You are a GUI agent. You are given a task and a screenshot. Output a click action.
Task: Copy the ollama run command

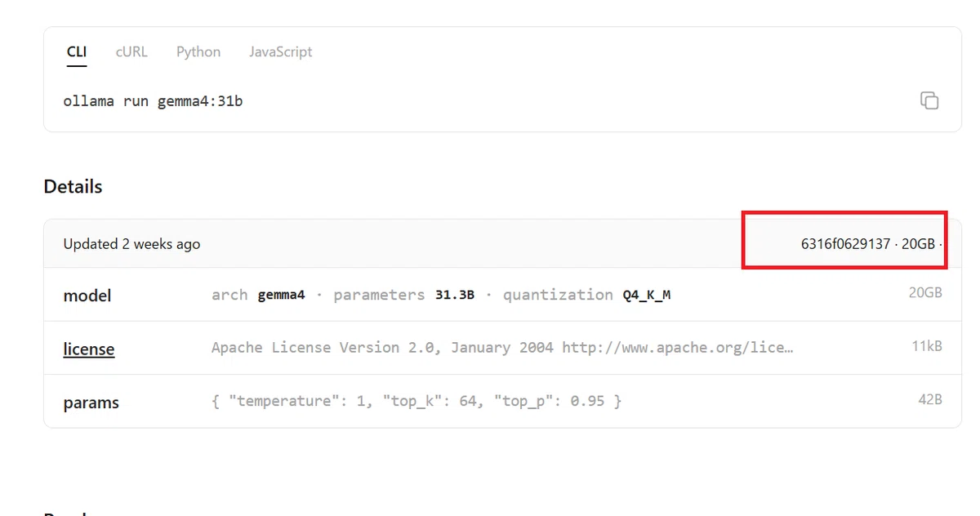click(x=929, y=100)
